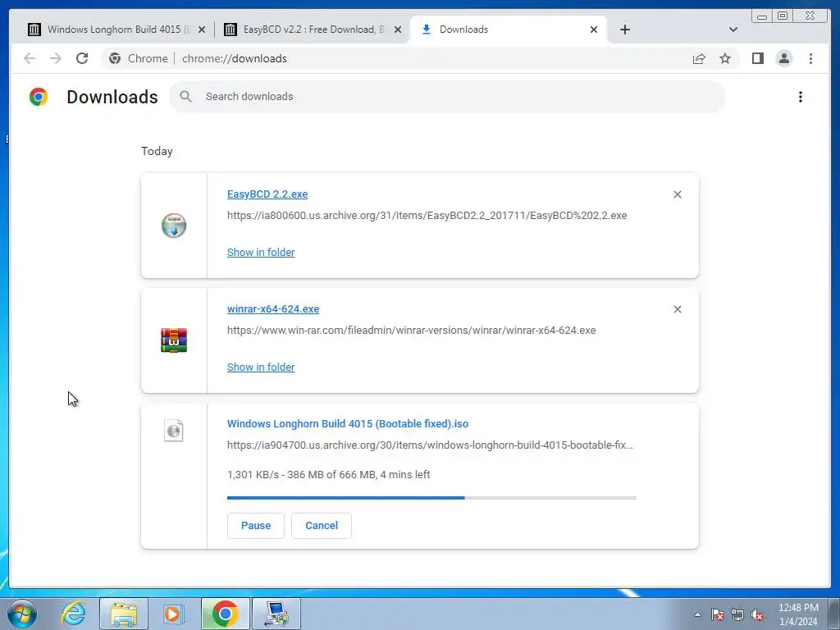Image resolution: width=840 pixels, height=630 pixels.
Task: Click the WinRAR books file icon
Action: [x=174, y=340]
